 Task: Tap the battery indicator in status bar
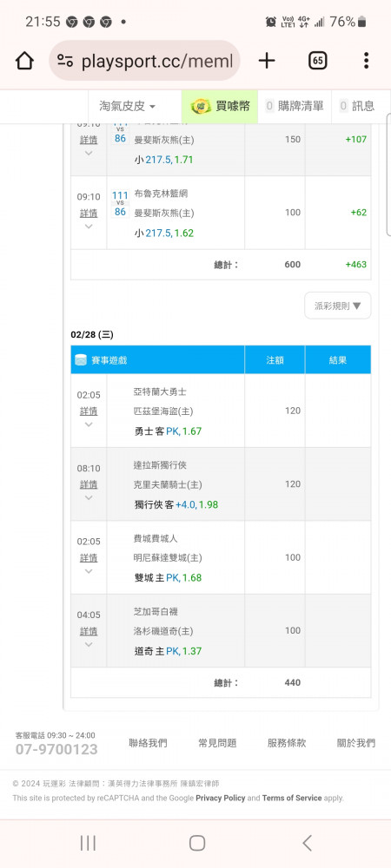(x=361, y=22)
